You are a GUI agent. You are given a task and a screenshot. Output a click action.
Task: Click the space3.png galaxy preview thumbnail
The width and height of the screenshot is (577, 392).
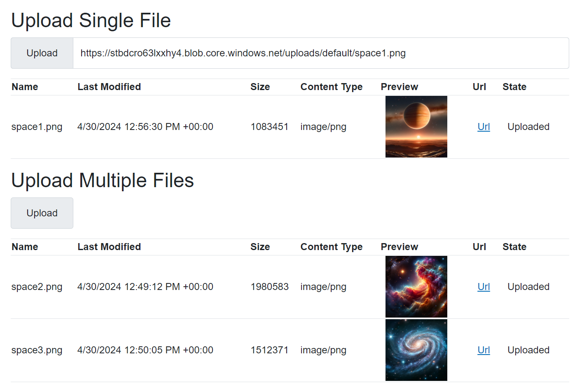tap(416, 350)
